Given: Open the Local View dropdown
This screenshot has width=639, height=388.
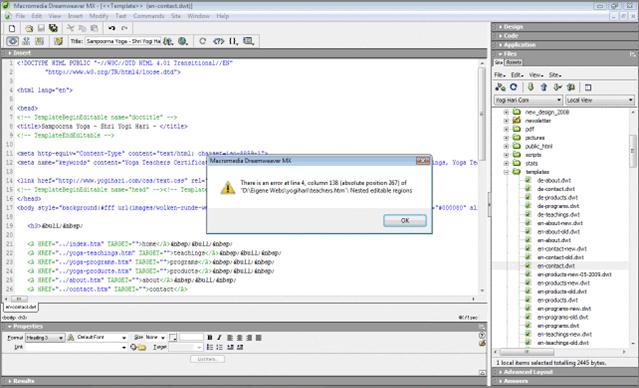Looking at the screenshot, I should [x=599, y=100].
